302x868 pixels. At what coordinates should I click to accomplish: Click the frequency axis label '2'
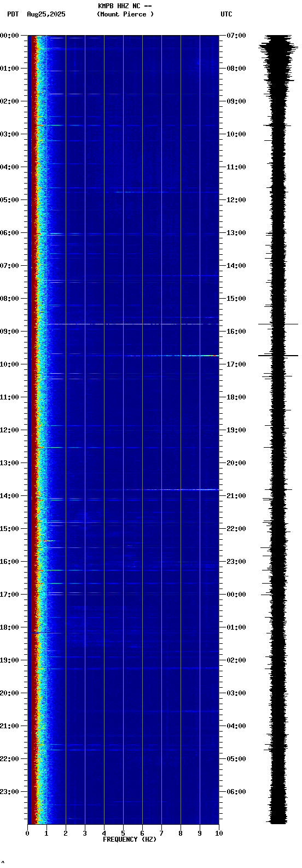[66, 833]
